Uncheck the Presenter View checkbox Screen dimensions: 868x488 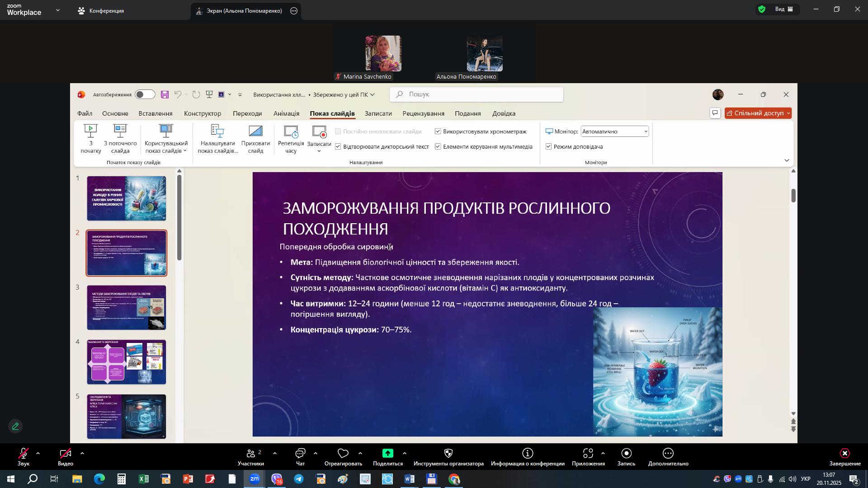click(x=549, y=147)
